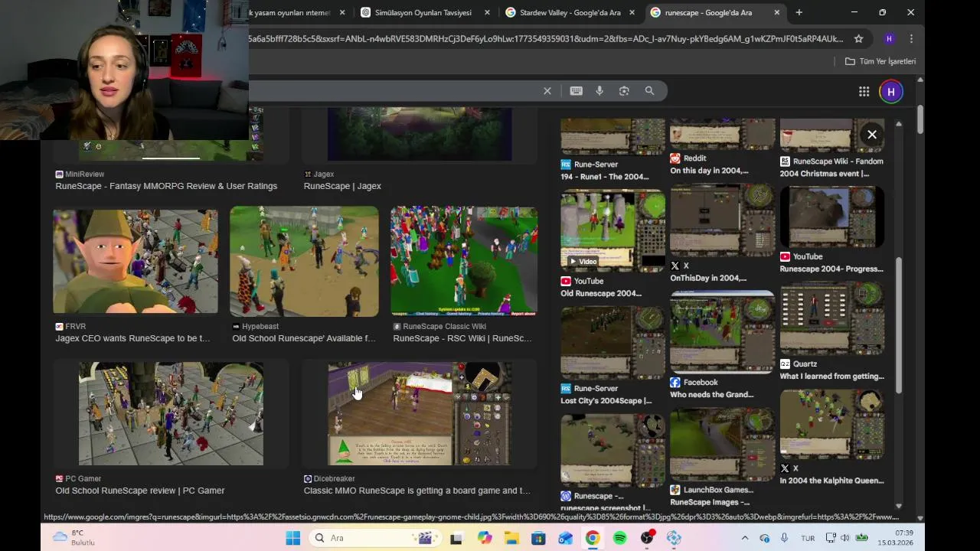The height and width of the screenshot is (551, 980).
Task: Start voice search with the microphone
Action: [x=599, y=91]
